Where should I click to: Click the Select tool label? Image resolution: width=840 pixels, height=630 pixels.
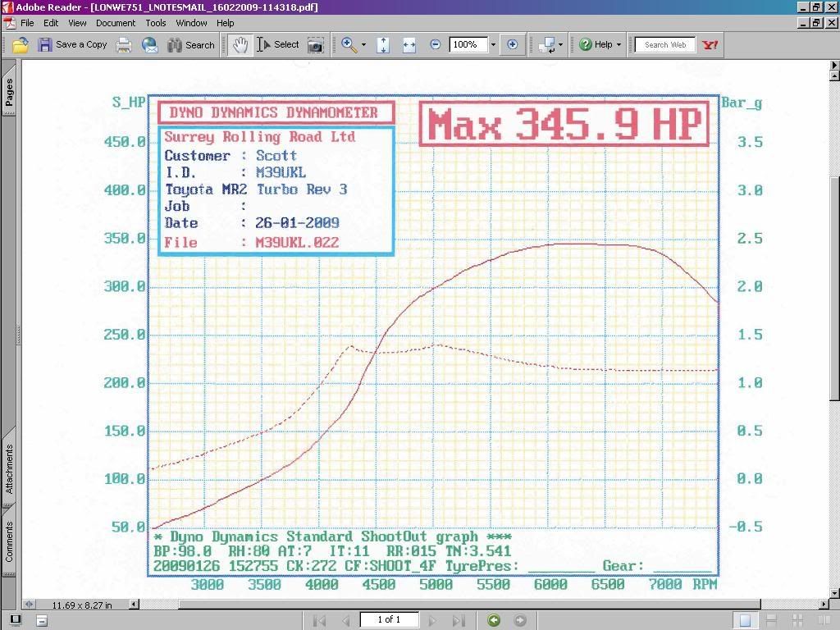pos(286,44)
